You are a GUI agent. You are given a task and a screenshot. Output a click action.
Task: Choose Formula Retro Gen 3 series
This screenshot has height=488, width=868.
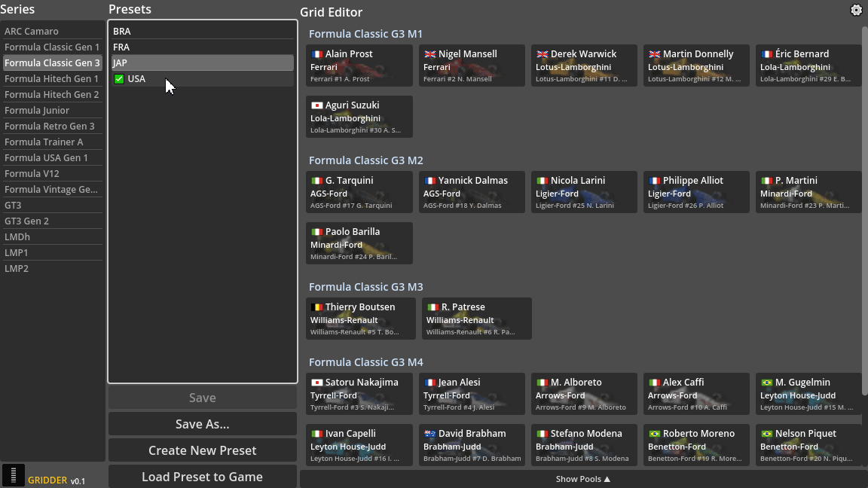tap(52, 127)
